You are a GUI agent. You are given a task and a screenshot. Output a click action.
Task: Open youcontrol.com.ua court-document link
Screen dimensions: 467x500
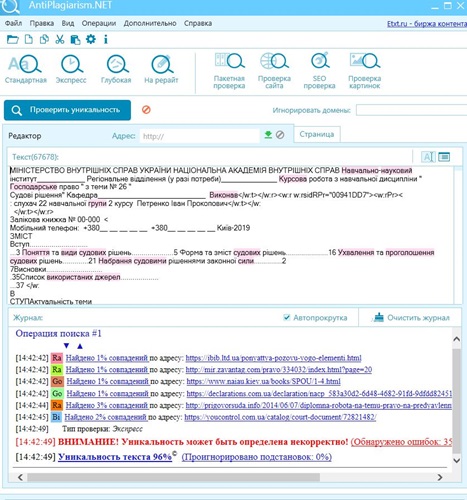pyautogui.click(x=280, y=417)
